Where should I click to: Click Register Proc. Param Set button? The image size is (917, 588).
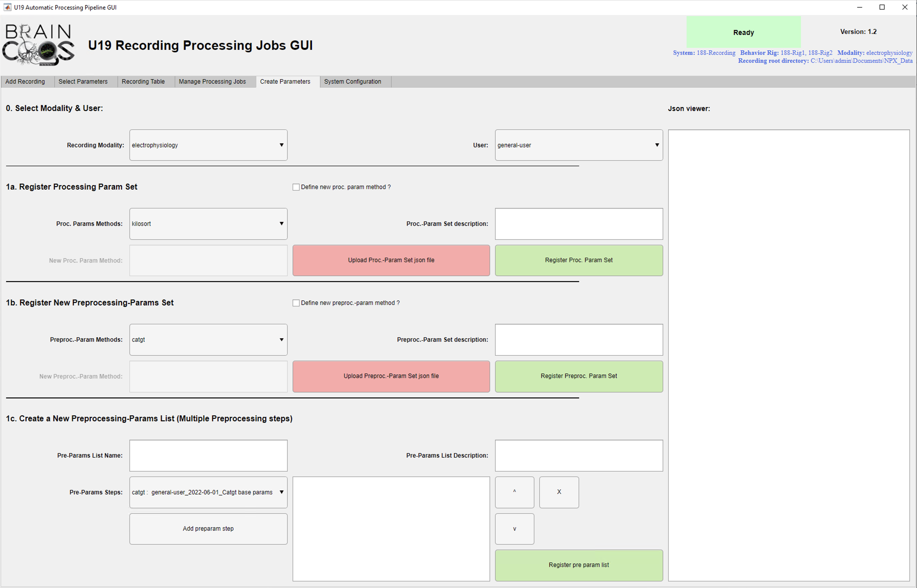[579, 260]
